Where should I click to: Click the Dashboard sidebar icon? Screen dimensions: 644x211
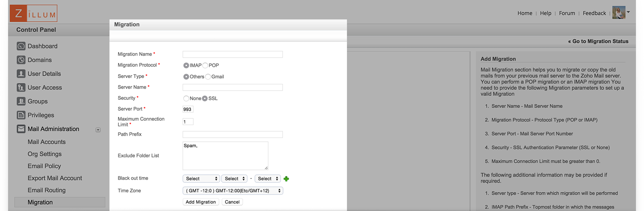click(21, 46)
